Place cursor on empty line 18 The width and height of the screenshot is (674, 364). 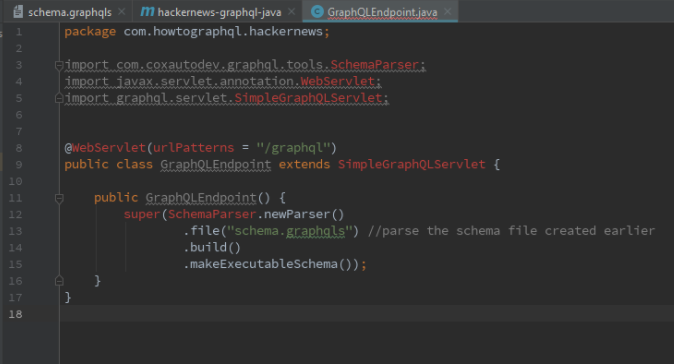point(367,314)
